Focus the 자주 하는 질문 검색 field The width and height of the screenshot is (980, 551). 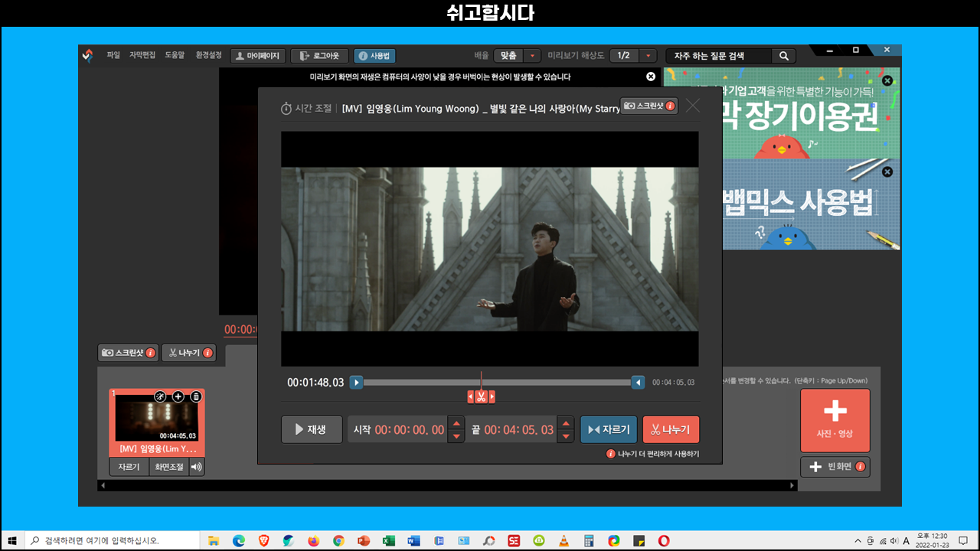click(719, 56)
